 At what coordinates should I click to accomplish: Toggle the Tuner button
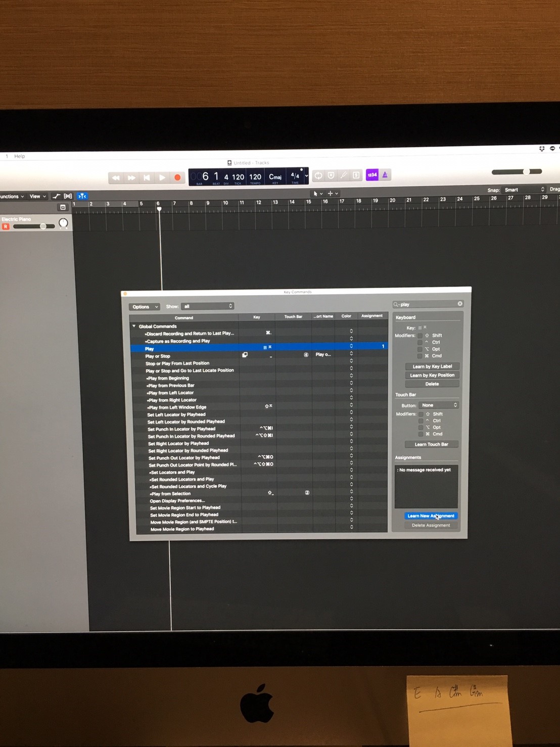pyautogui.click(x=344, y=175)
